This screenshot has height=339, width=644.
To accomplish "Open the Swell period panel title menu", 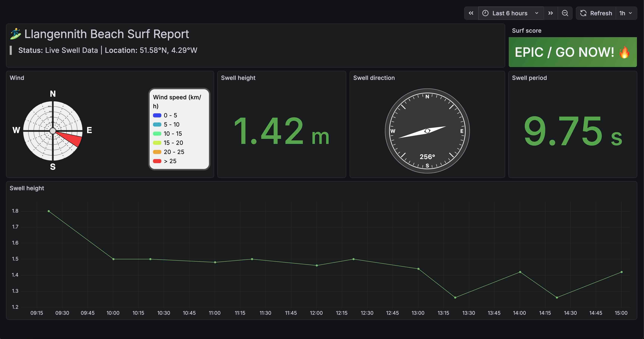I will (529, 78).
